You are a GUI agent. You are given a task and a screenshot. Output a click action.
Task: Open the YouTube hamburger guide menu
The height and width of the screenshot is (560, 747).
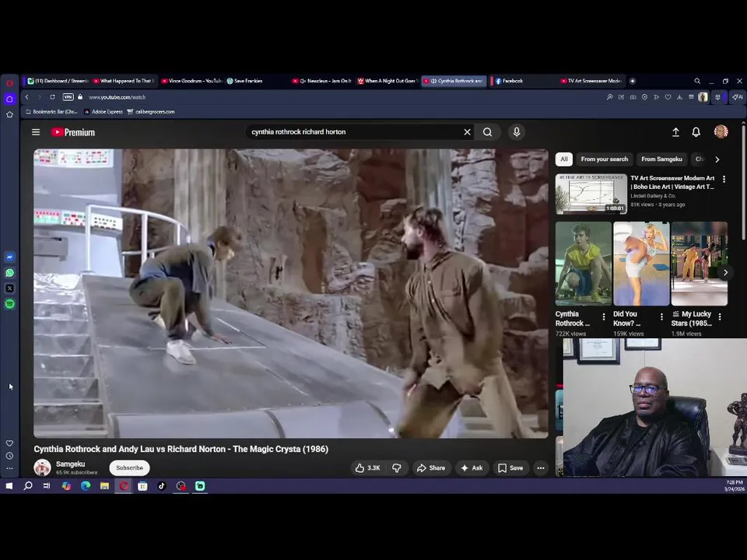(x=36, y=132)
